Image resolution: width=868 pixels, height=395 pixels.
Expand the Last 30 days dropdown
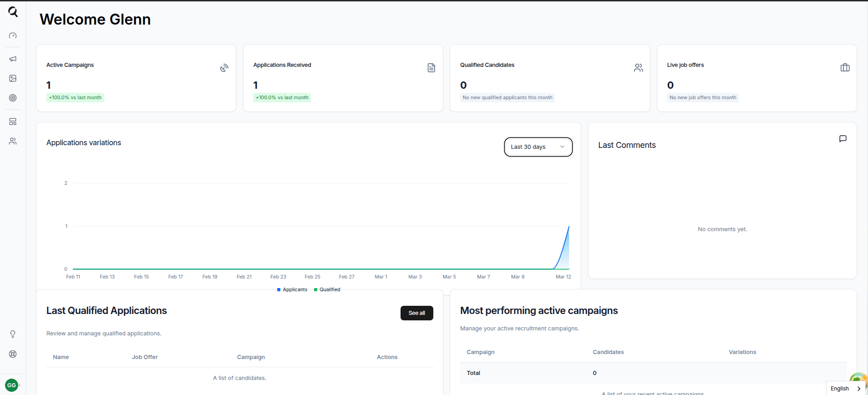(538, 147)
